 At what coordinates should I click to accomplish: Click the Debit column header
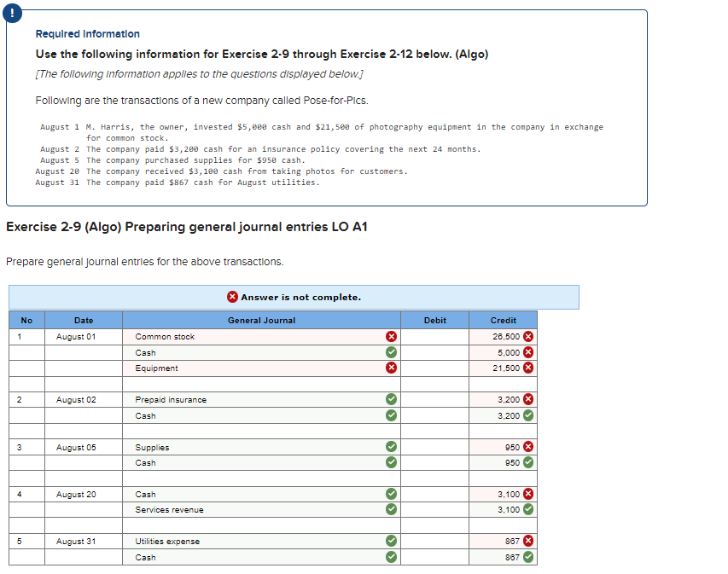tap(434, 320)
